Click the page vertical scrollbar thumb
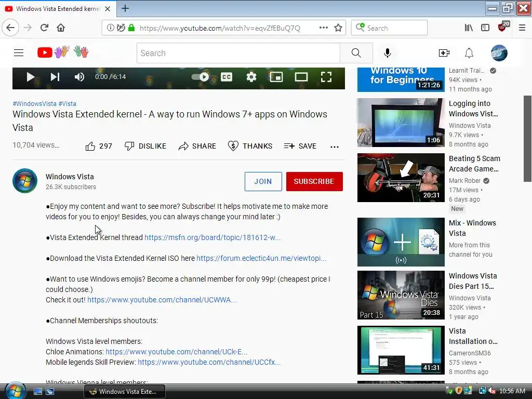This screenshot has width=532, height=399. 528,139
